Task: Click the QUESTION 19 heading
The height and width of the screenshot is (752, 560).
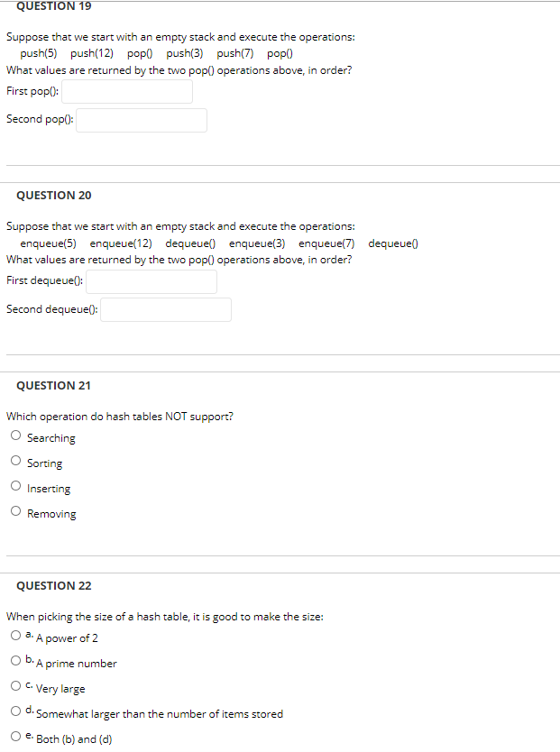Action: click(x=53, y=5)
